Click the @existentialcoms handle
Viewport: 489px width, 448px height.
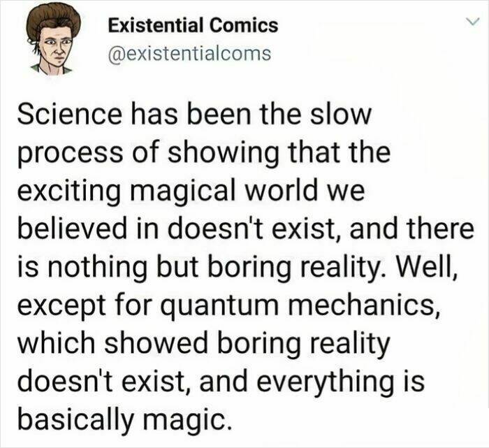(x=189, y=52)
